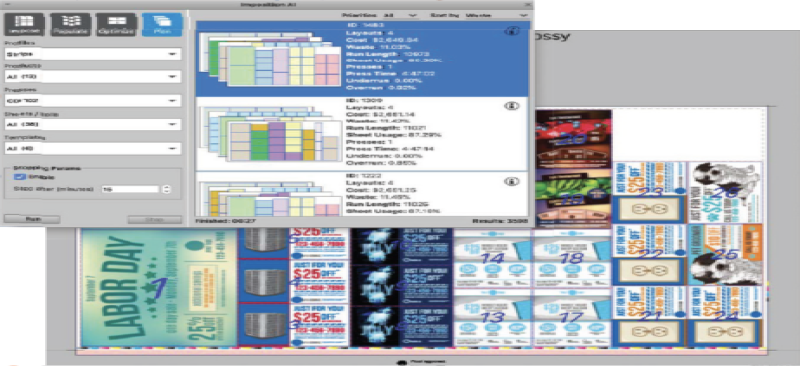
Task: Click the Stop after minutes stepper arrows
Action: pyautogui.click(x=166, y=189)
